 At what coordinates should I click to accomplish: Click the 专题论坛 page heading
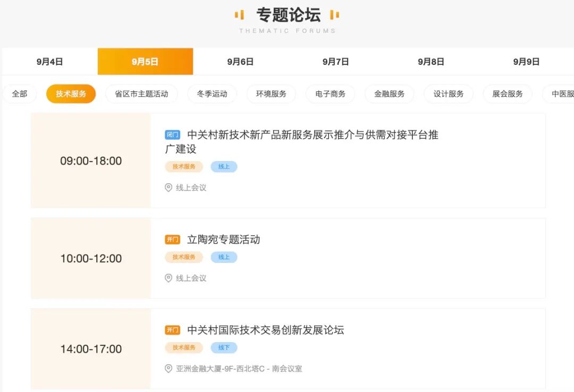(288, 15)
